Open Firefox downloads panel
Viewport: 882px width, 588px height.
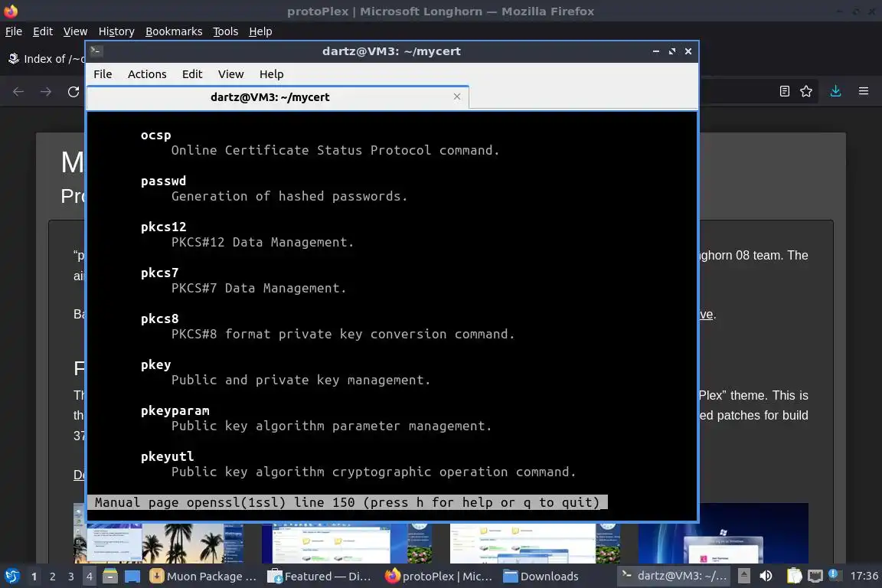click(835, 91)
